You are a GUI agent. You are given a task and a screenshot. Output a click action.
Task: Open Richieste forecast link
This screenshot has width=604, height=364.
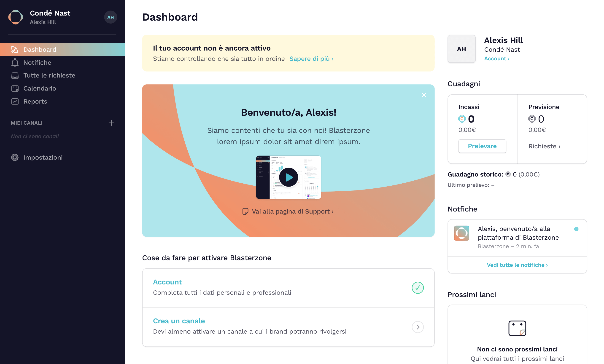pyautogui.click(x=544, y=146)
